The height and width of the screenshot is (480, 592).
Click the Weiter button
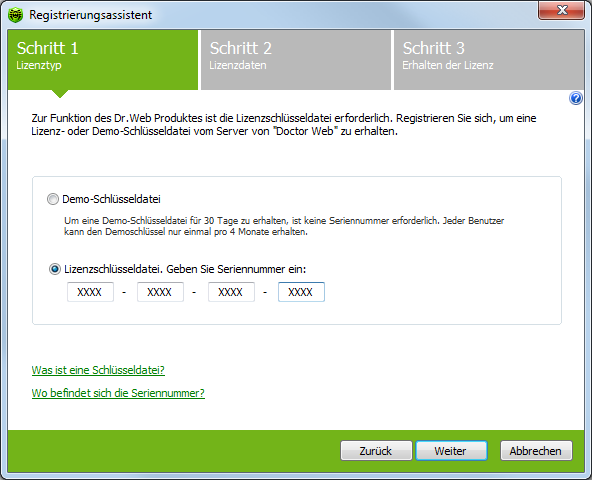(451, 451)
